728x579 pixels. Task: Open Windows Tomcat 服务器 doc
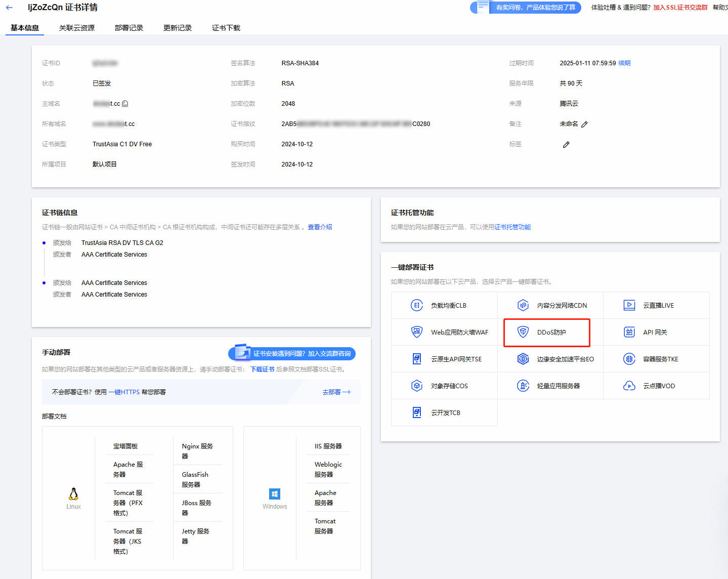(325, 526)
